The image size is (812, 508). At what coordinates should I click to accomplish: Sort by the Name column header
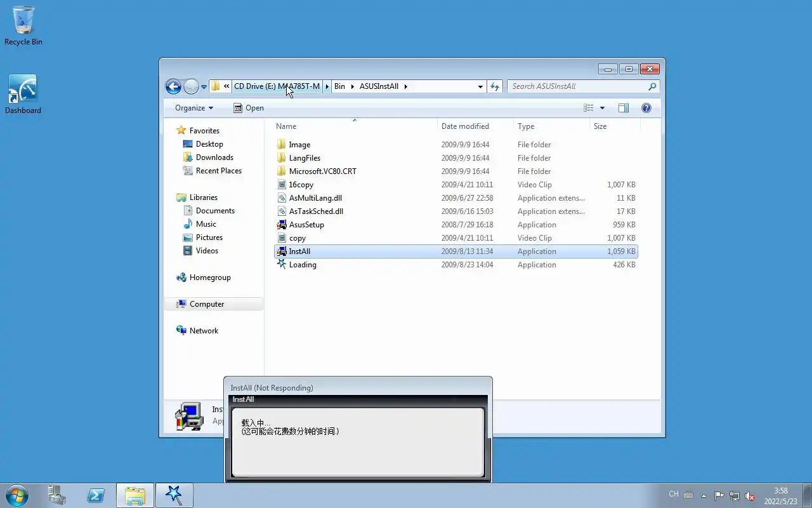coord(354,126)
